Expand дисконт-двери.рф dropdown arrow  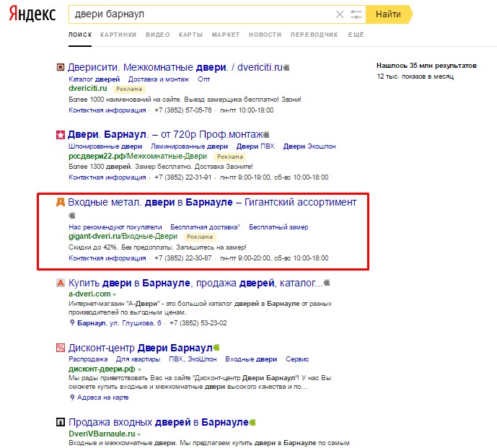139,369
